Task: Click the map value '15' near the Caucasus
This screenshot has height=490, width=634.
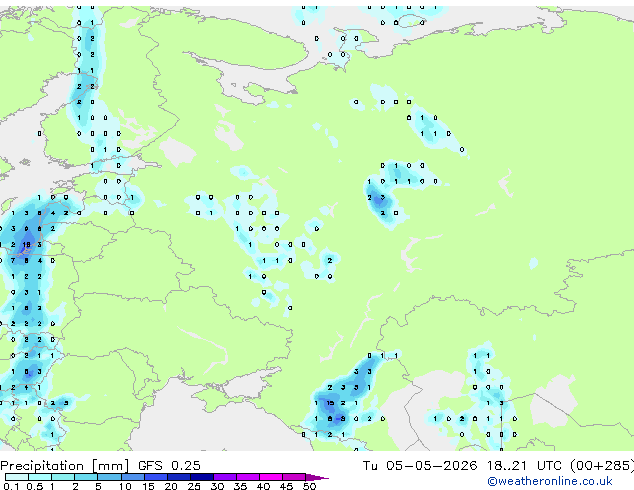Action: (x=330, y=403)
